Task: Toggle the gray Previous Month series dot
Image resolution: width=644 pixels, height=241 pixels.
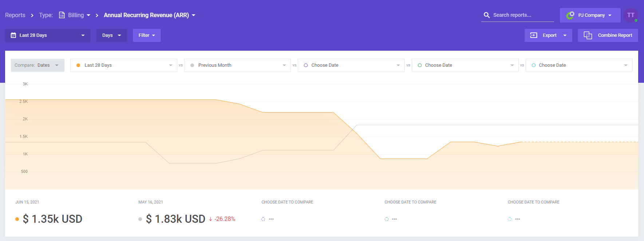Action: click(x=192, y=65)
